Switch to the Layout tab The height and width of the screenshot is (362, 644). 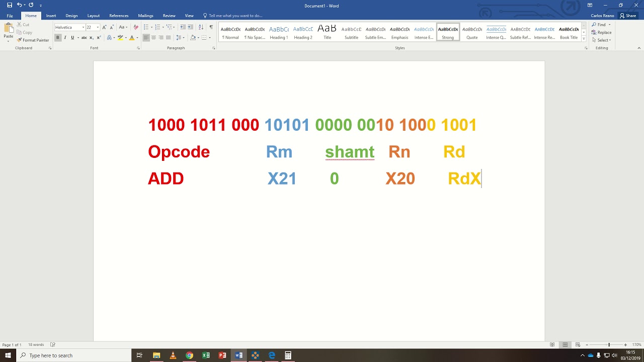pyautogui.click(x=94, y=16)
